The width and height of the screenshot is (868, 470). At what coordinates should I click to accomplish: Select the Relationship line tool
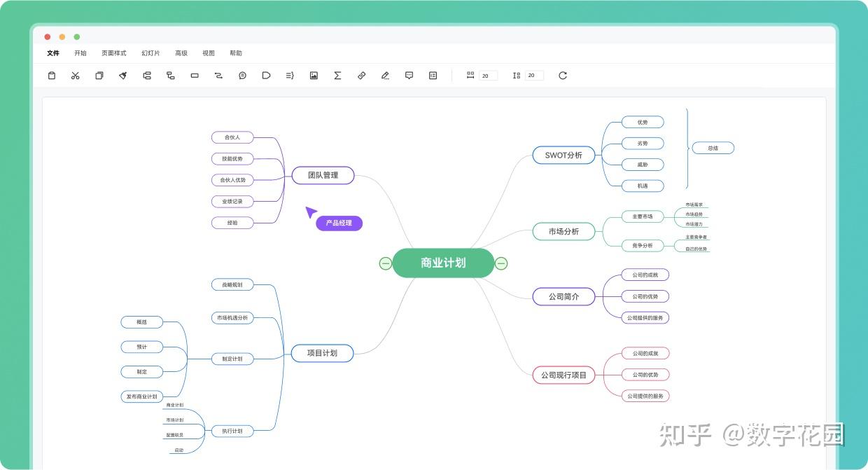[x=218, y=75]
